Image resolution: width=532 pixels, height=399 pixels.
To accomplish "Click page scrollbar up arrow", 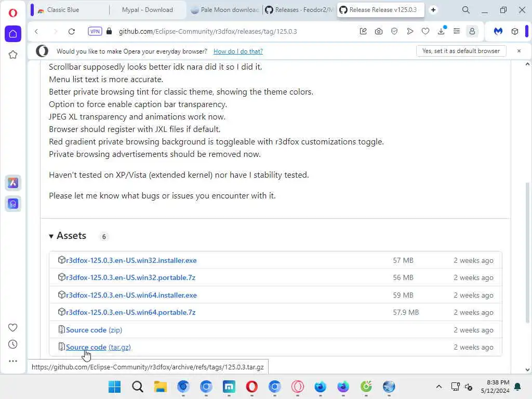I will (527, 64).
